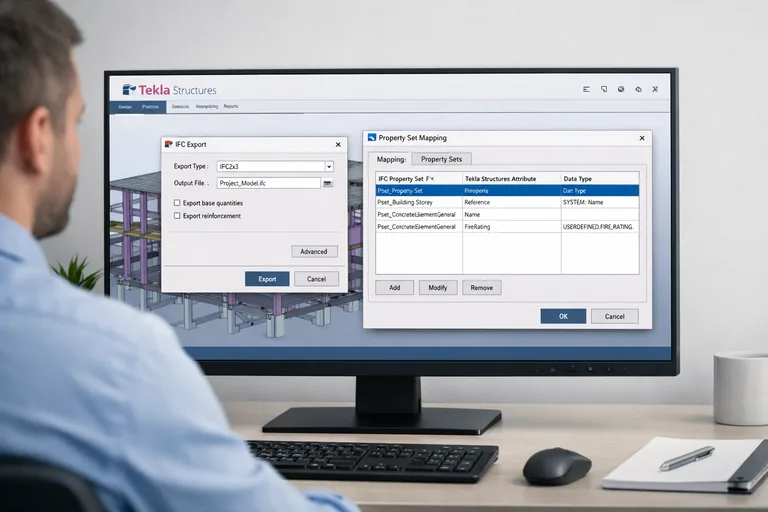Close the Tekla Structures main window
Screen dimensions: 768x512
click(655, 89)
